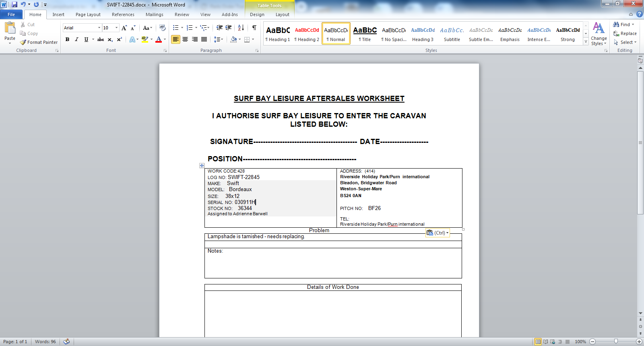The image size is (644, 346).
Task: Click the Words: 96 count in status bar
Action: tap(45, 342)
